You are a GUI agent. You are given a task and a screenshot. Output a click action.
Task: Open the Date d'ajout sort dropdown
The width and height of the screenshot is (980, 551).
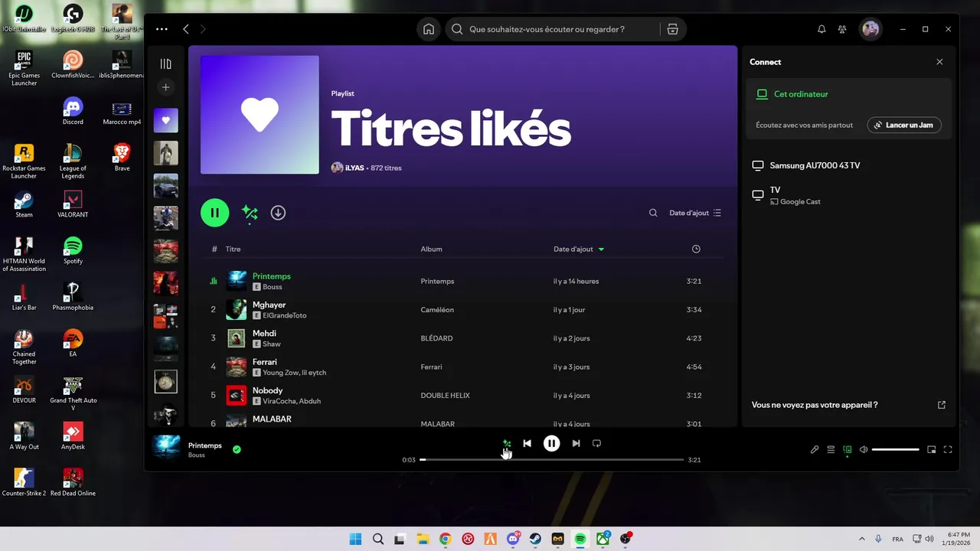pos(695,213)
